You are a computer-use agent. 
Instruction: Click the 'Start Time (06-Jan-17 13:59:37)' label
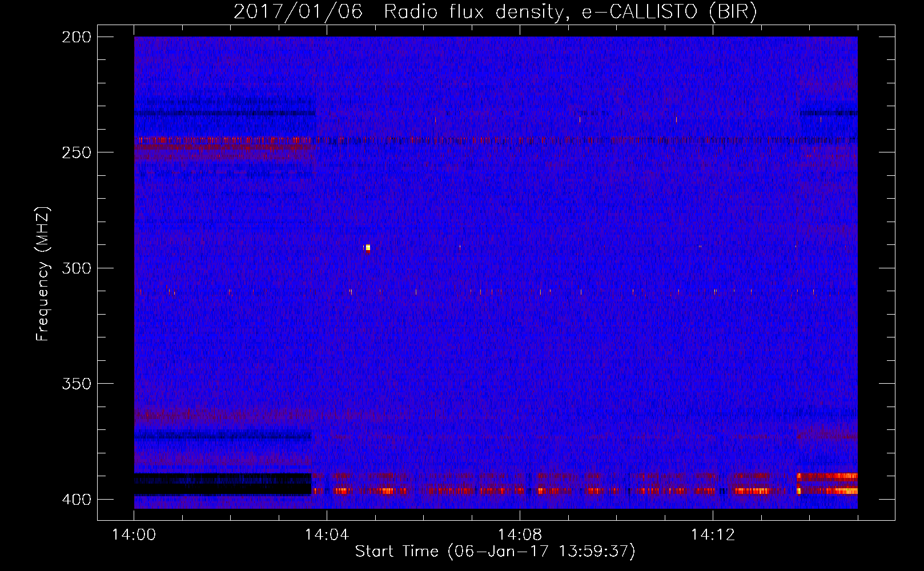[x=495, y=551]
